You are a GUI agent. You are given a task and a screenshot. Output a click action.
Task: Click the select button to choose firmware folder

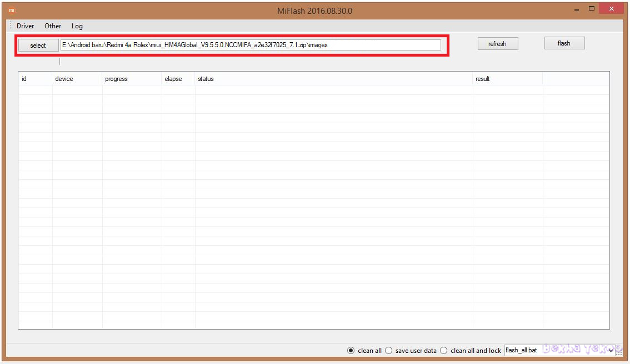tap(38, 46)
